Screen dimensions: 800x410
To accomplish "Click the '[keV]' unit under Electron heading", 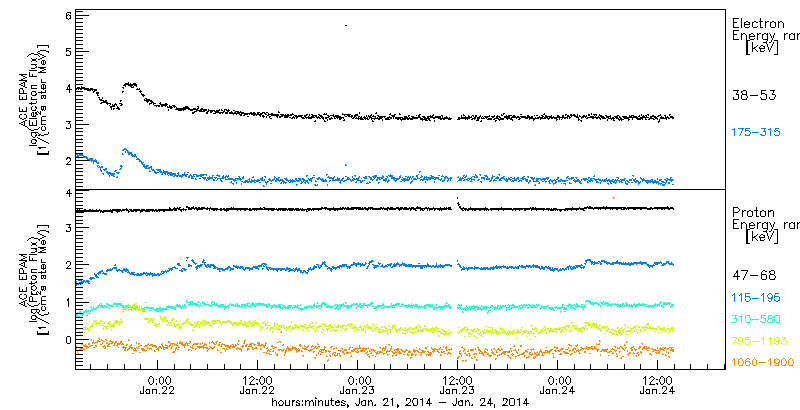I will point(762,48).
